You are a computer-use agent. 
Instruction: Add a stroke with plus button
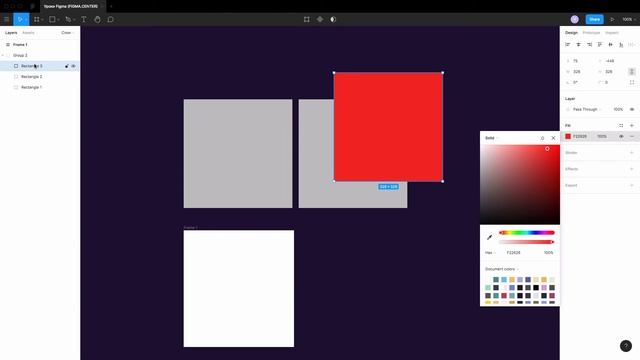632,153
